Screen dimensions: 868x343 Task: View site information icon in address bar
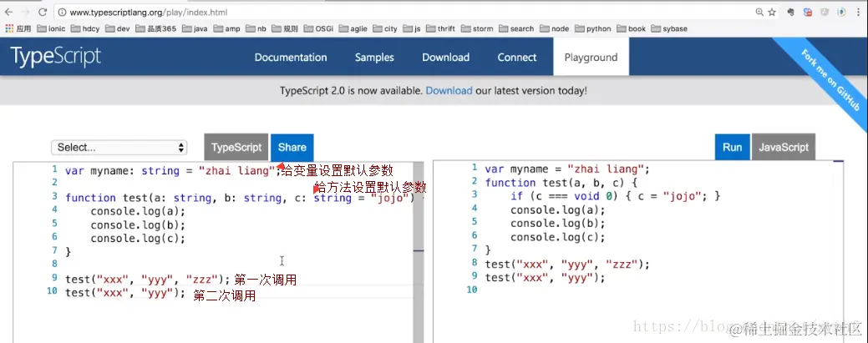pyautogui.click(x=63, y=13)
